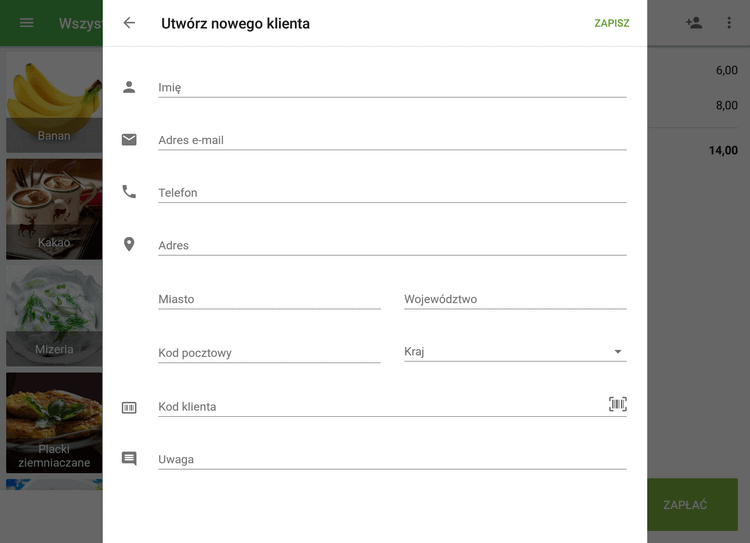Open the three-dot overflow menu
Image resolution: width=750 pixels, height=543 pixels.
pos(729,23)
